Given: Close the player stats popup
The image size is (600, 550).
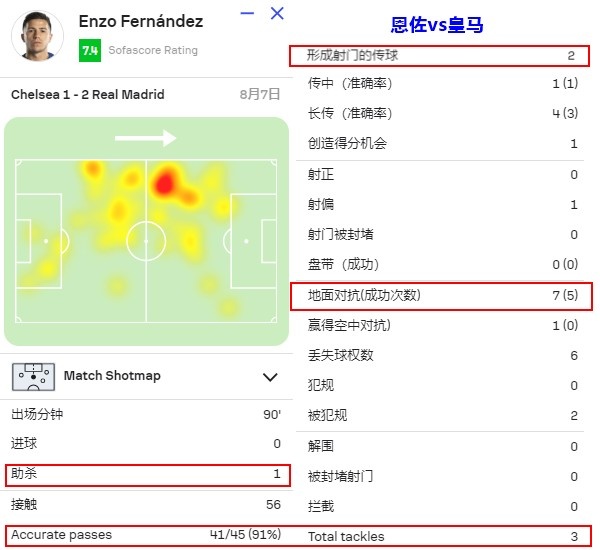Looking at the screenshot, I should (x=277, y=13).
